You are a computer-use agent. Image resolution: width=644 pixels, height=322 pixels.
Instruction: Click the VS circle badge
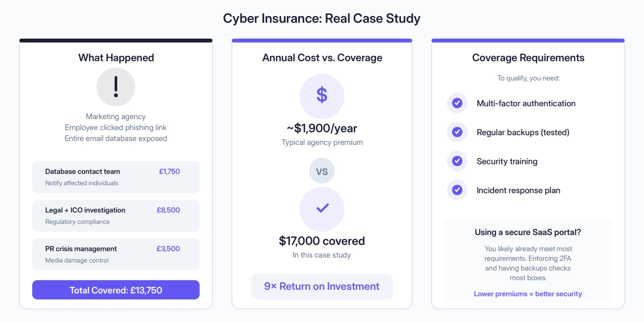(x=322, y=172)
